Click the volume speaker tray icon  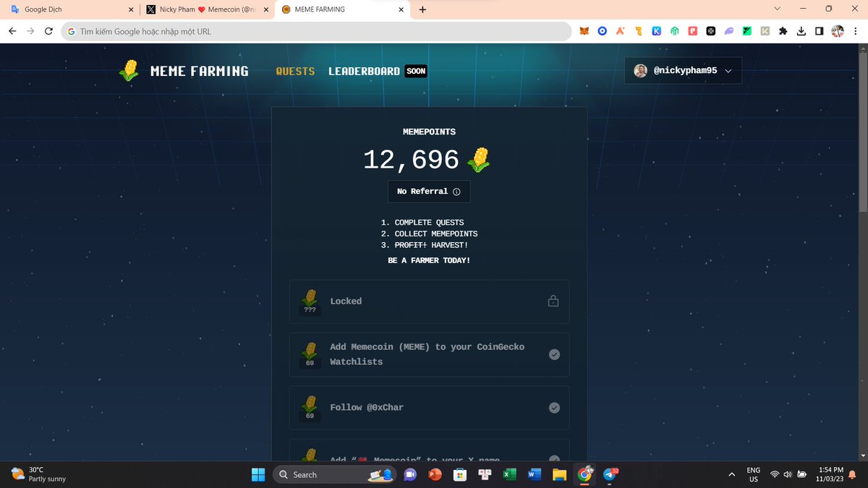788,474
